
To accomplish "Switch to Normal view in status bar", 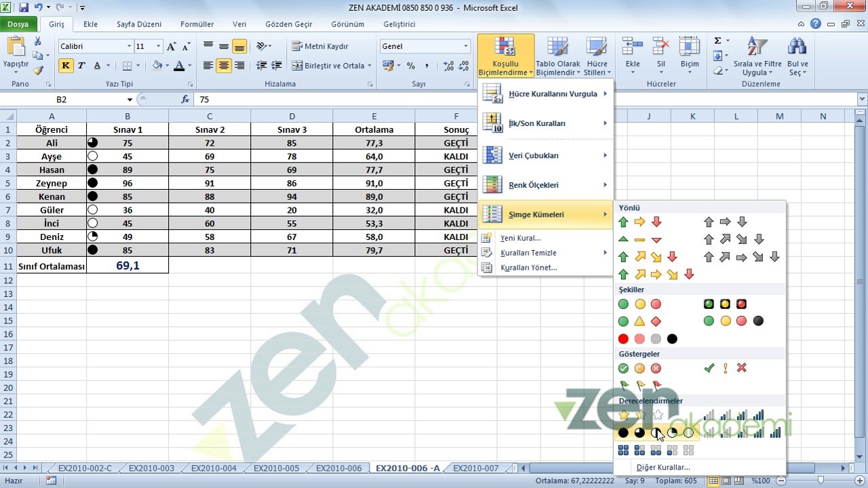I will 713,481.
